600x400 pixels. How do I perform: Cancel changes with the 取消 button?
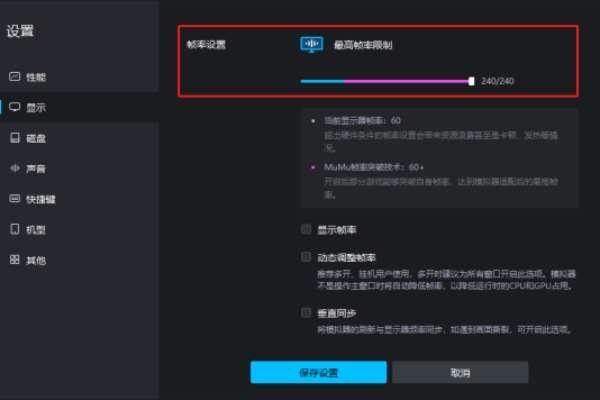click(x=460, y=372)
